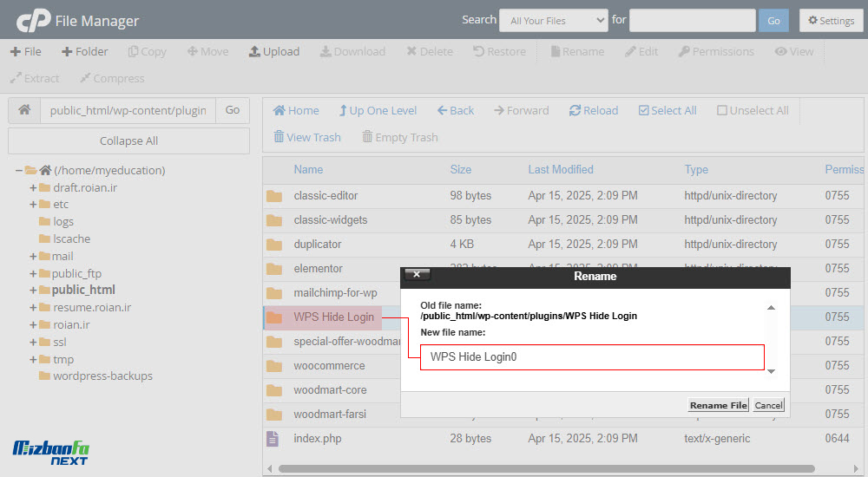Sort by Last Modified column header
This screenshot has width=868, height=477.
click(x=560, y=169)
